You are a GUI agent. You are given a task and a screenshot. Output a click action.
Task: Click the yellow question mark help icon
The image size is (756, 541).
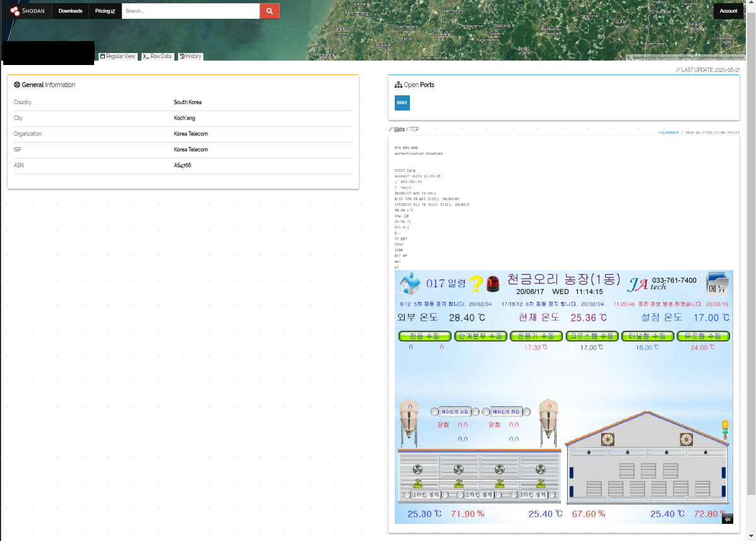tap(476, 283)
